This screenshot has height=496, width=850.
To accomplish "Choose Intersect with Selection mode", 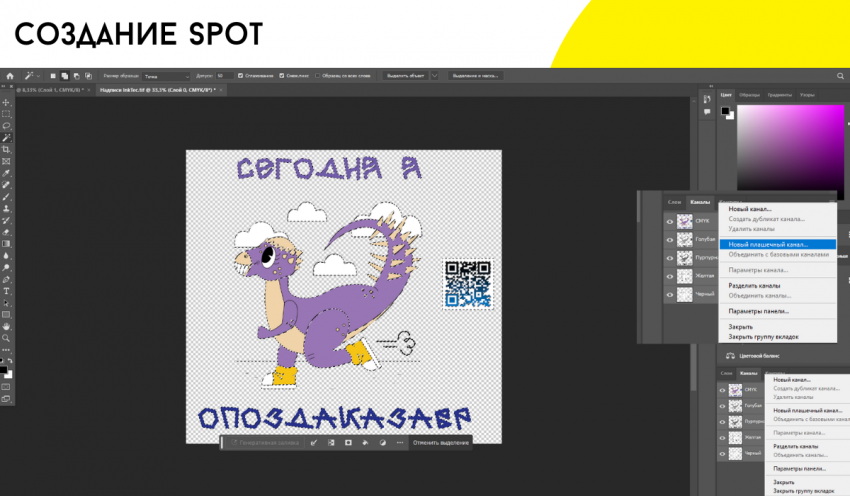I will (x=88, y=76).
